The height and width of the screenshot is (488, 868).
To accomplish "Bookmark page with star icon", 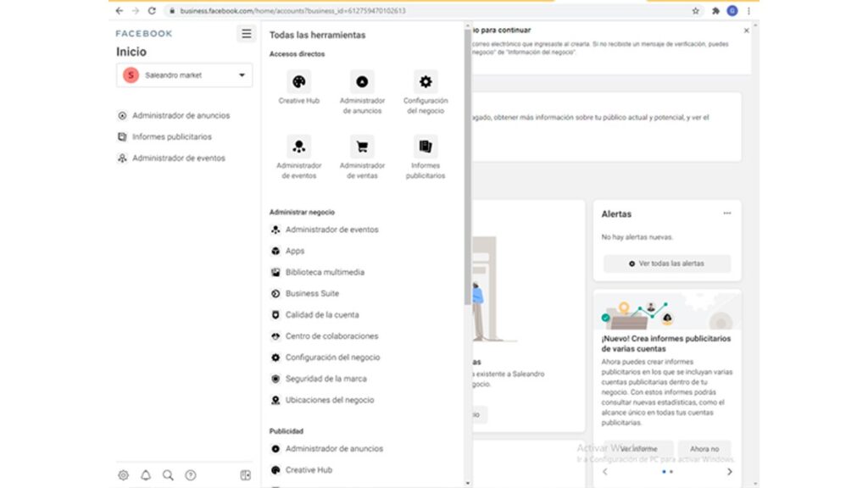I will tap(695, 10).
